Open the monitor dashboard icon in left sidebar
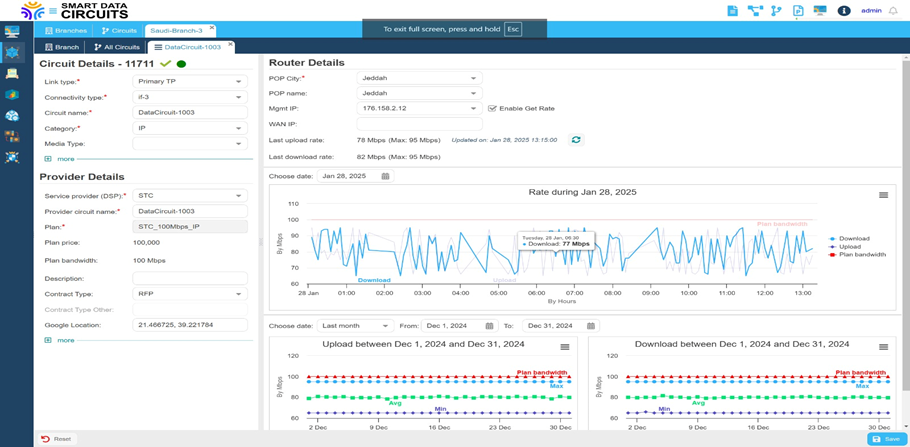The image size is (910, 447). click(x=12, y=32)
